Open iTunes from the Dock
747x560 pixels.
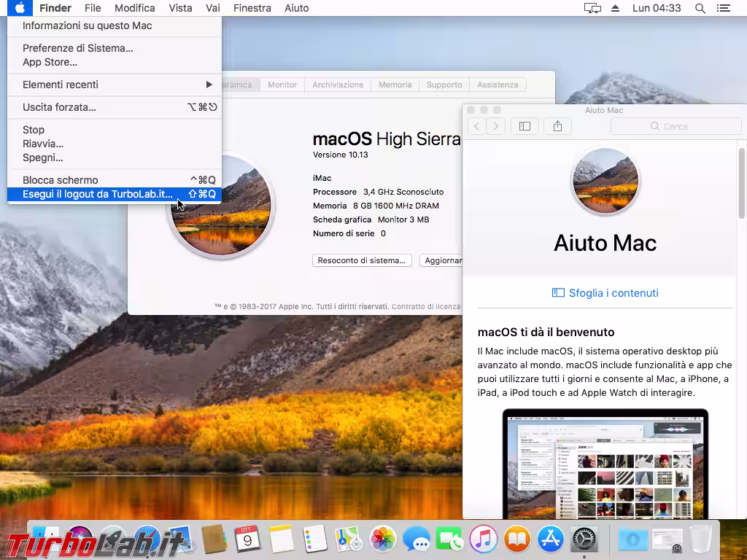tap(483, 540)
